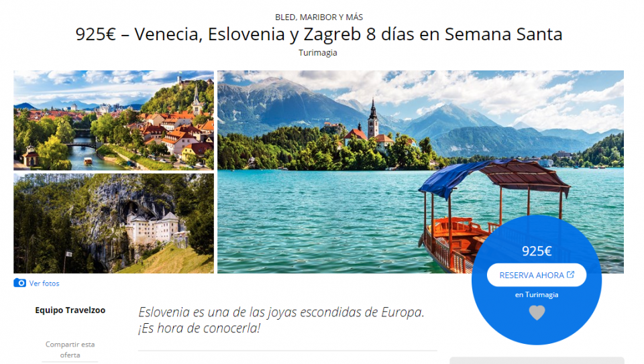Click the RESERVA AHORA button
Viewport: 644px width, 364px height.
point(537,275)
